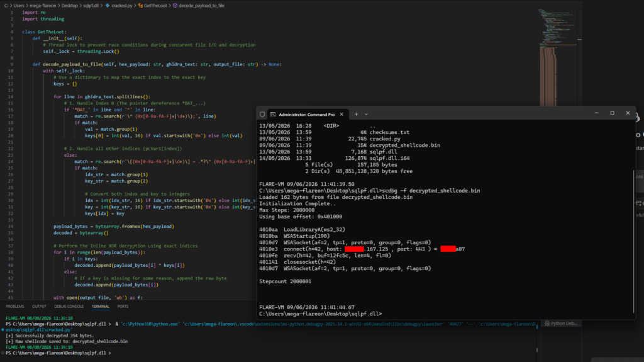
Task: Open the Users breadcrumb
Action: pos(19,6)
